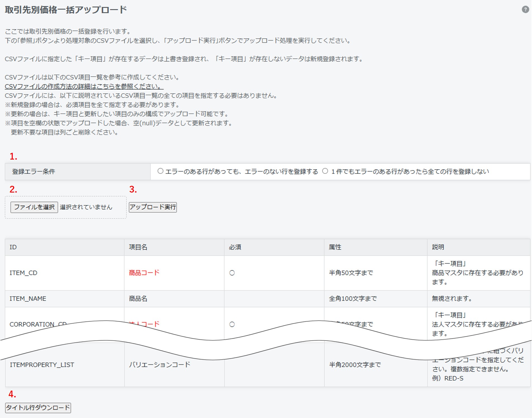Click the required circle mark in ITEM_CD row
532x418 pixels.
(x=232, y=273)
